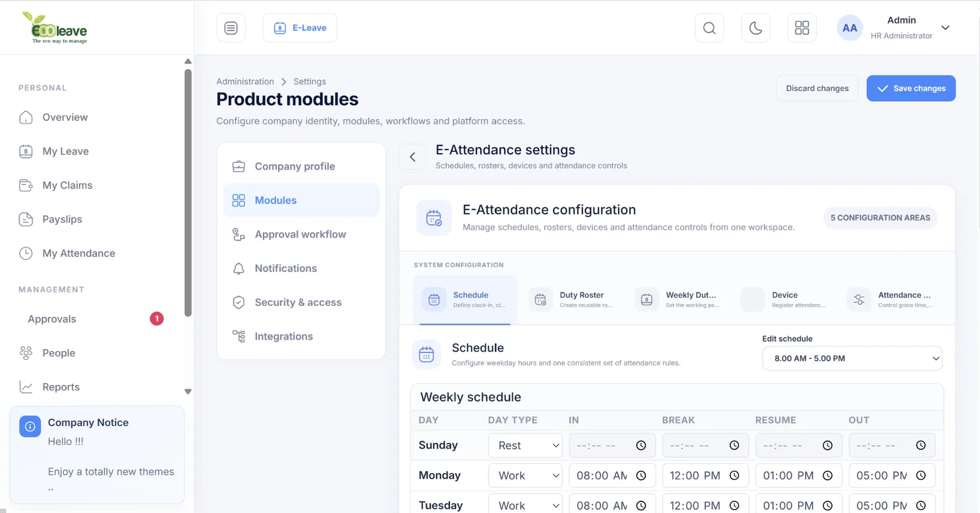Click the Administration breadcrumb link
Screen dimensions: 980x513
[x=245, y=82]
